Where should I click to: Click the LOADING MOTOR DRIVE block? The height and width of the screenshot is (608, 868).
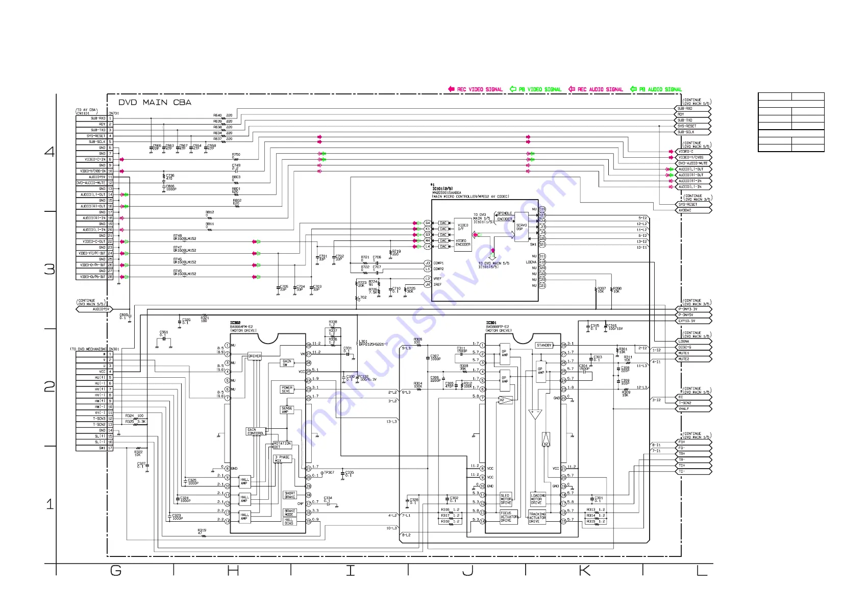tap(538, 499)
